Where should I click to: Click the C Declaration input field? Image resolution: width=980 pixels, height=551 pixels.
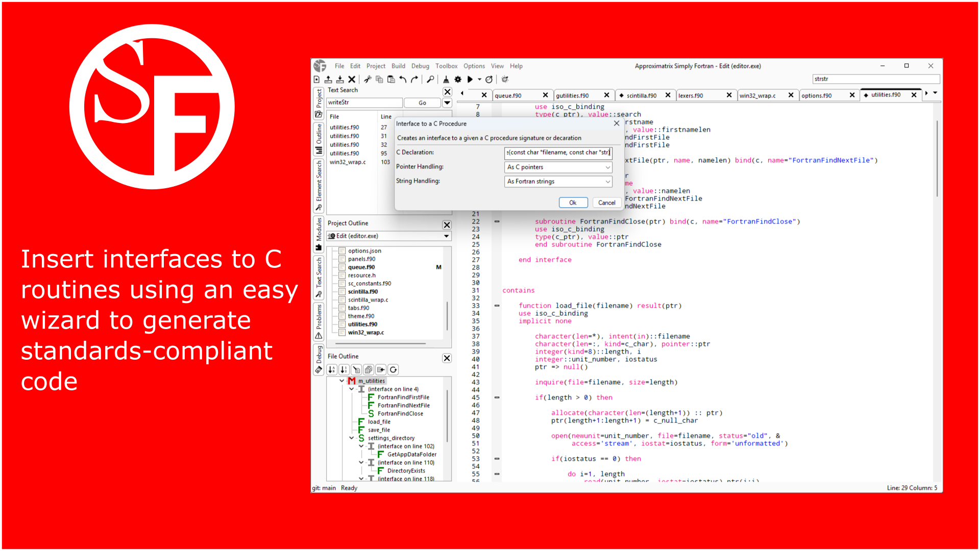(x=558, y=153)
